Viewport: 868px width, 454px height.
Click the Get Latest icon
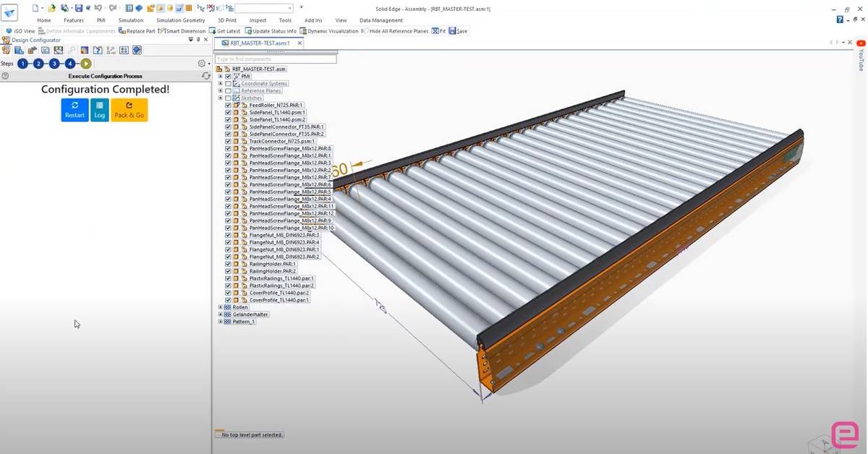click(x=213, y=31)
